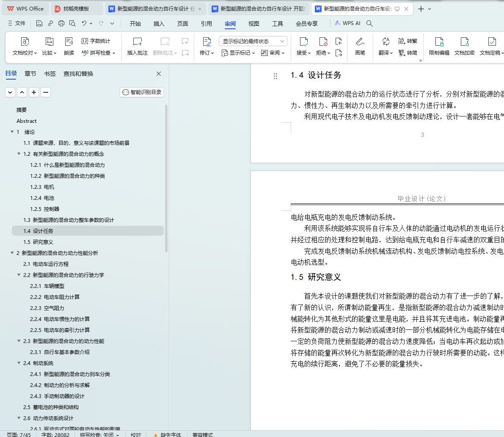Open the 审阅 pane dropdown
Viewport: 504px width, 437px height.
tap(273, 53)
